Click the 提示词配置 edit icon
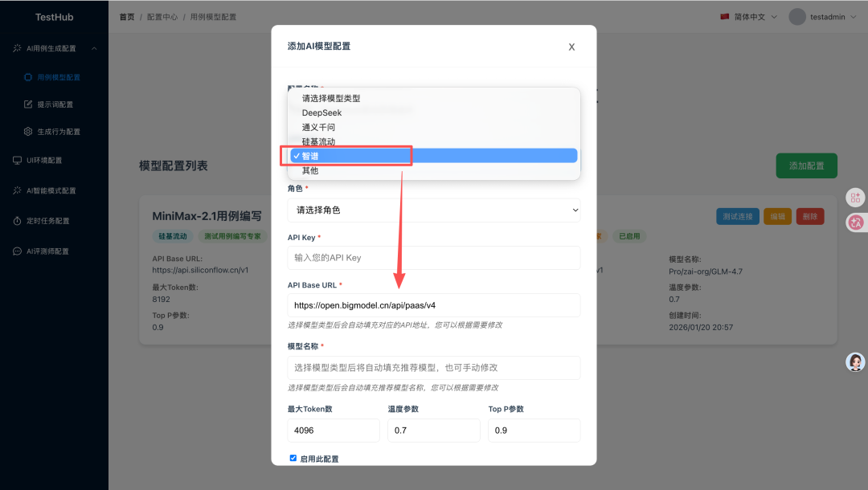868x490 pixels. [x=27, y=104]
